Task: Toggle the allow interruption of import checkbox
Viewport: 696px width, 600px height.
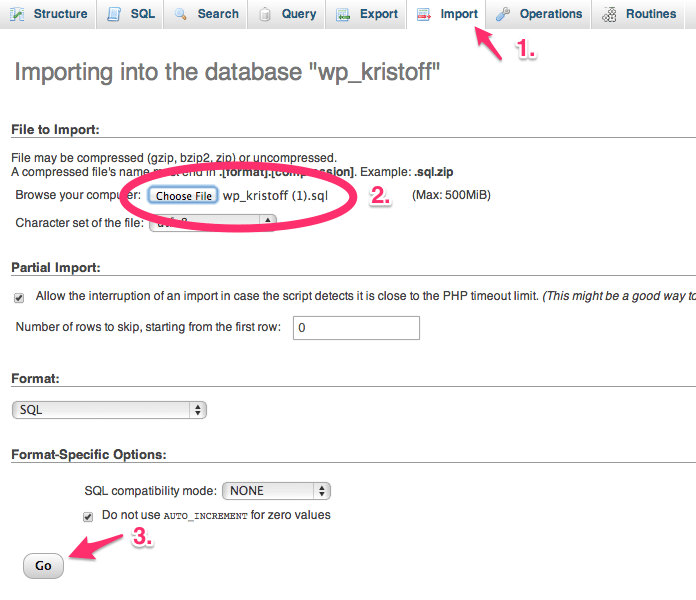Action: 19,297
